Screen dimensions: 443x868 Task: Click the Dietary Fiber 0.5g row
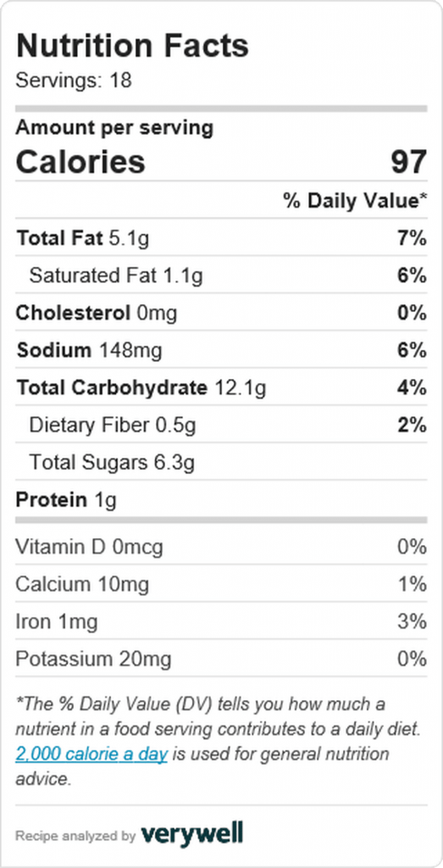(221, 425)
